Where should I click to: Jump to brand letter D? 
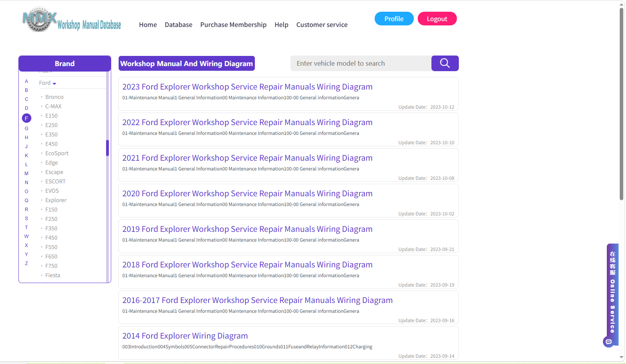click(27, 108)
